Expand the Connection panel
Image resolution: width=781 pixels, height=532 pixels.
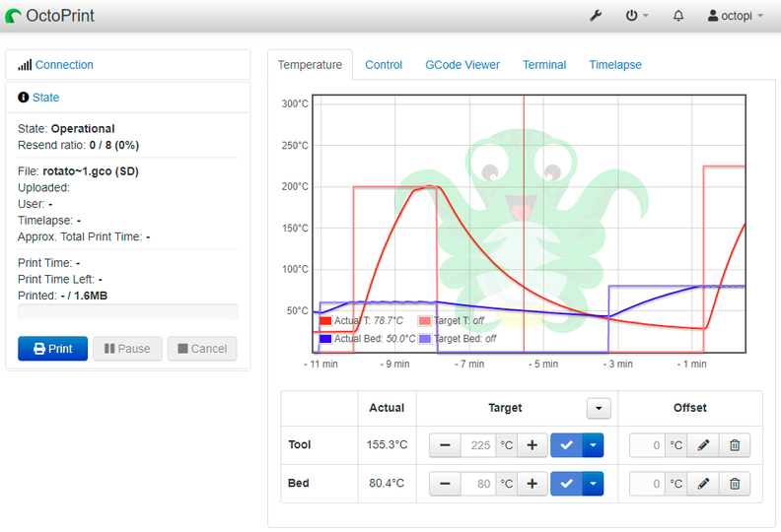(x=64, y=65)
